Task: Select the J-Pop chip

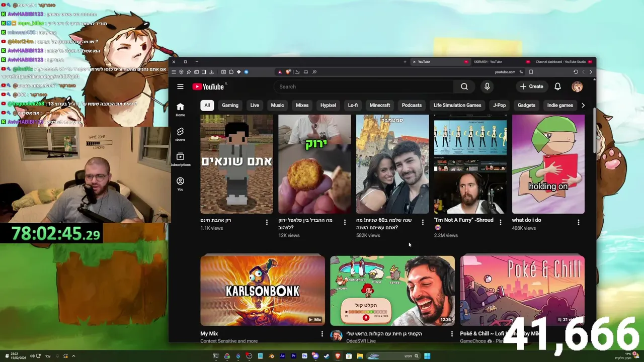Action: [499, 105]
